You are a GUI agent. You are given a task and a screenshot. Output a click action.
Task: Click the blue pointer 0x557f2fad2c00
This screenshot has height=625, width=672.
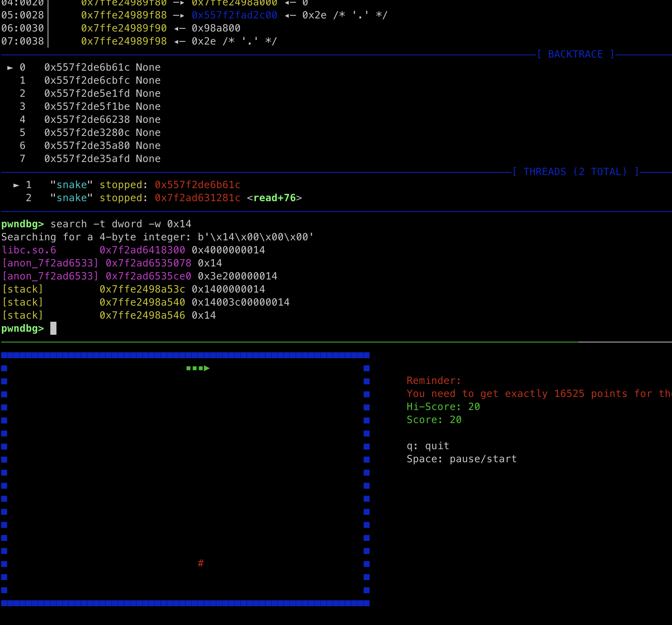pyautogui.click(x=235, y=15)
